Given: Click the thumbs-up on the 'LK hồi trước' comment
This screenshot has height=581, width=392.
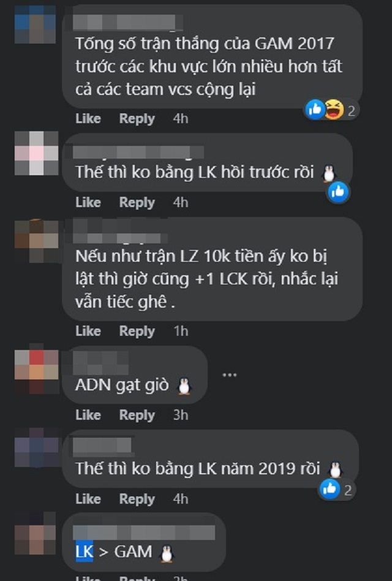Looking at the screenshot, I should [338, 192].
